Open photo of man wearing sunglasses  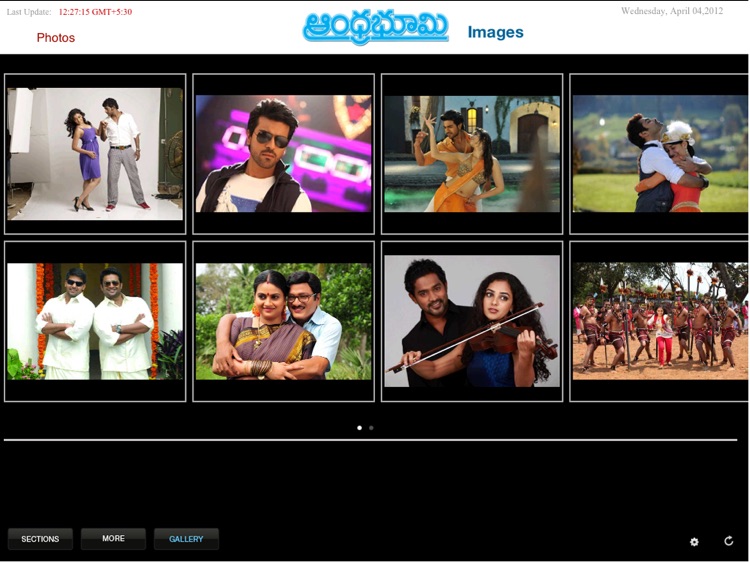click(x=283, y=154)
